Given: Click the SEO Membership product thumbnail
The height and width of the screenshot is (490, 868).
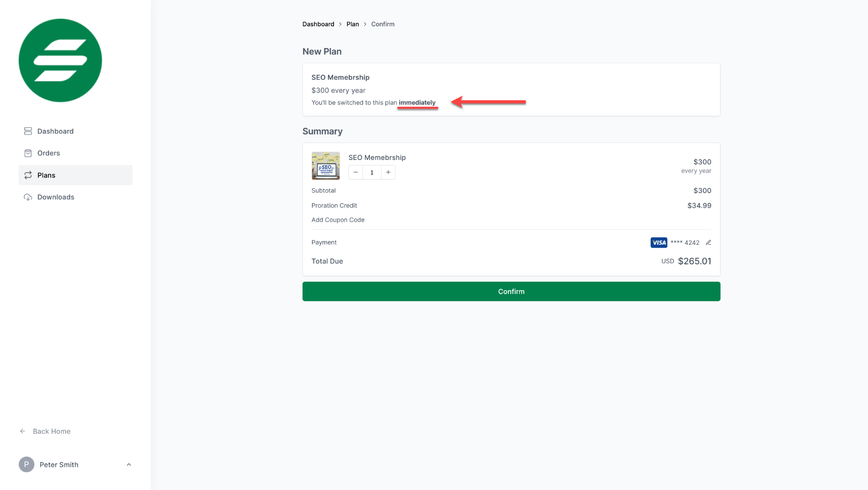Looking at the screenshot, I should tap(325, 166).
